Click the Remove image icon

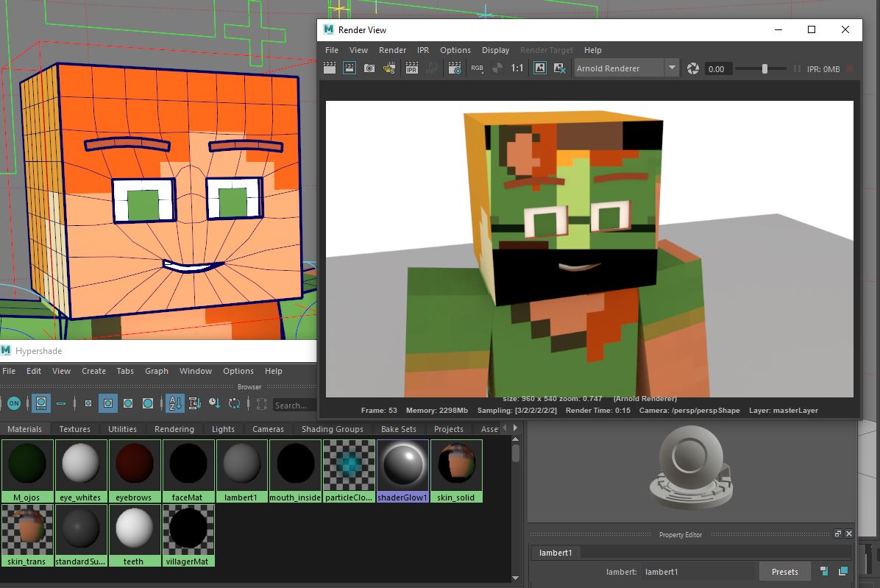point(559,68)
